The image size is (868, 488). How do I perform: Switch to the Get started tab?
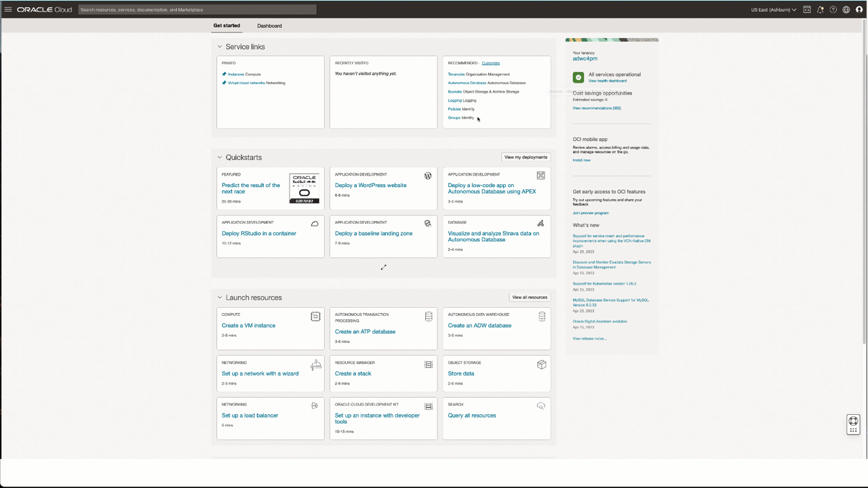coord(226,26)
